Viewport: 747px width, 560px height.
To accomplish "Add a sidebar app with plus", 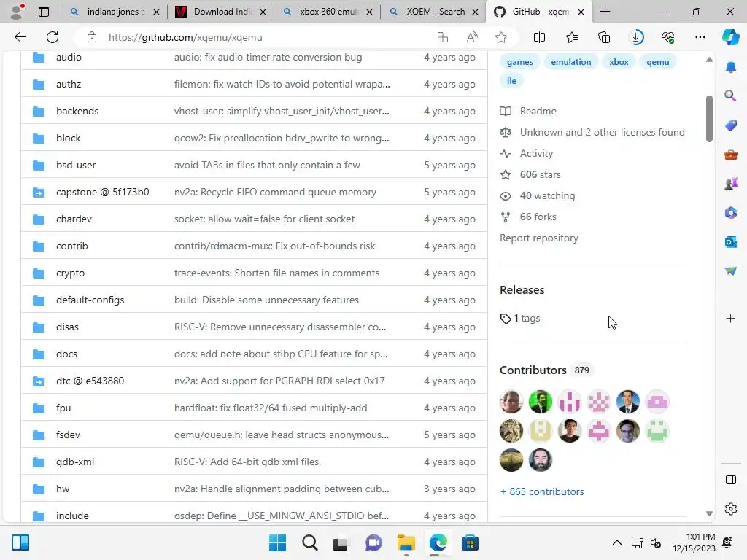I will click(x=731, y=318).
